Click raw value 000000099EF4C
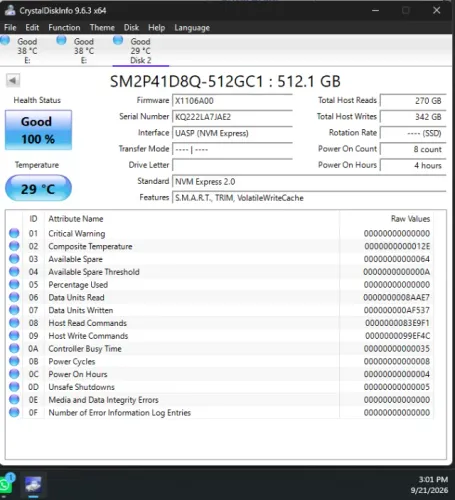The image size is (455, 500). [x=397, y=336]
